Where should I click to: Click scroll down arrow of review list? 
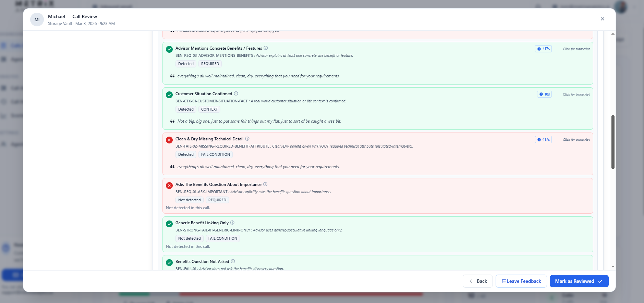[x=613, y=267]
